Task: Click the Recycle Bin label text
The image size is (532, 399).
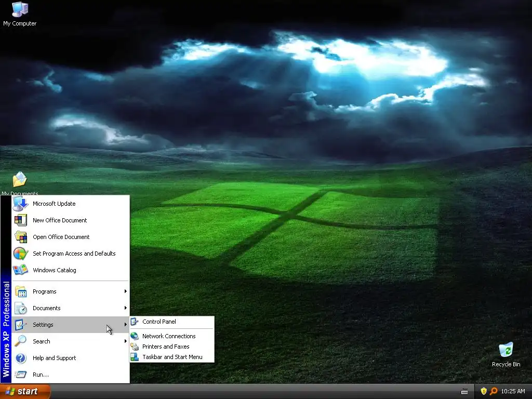Action: point(506,364)
